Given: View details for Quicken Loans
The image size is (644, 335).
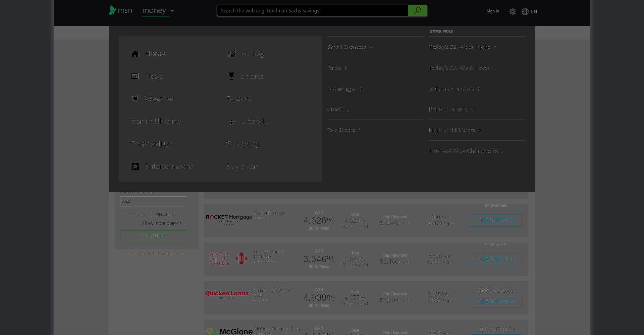Looking at the screenshot, I should click(496, 302).
